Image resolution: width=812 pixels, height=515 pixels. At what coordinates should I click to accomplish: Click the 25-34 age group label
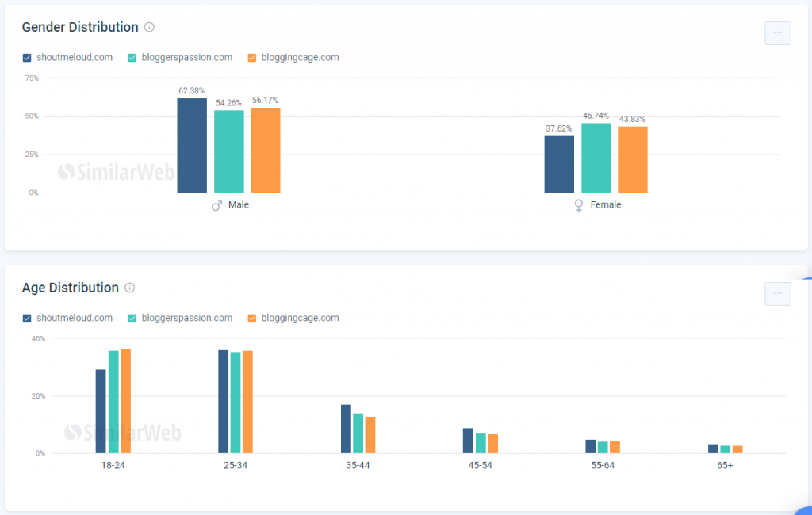[235, 465]
